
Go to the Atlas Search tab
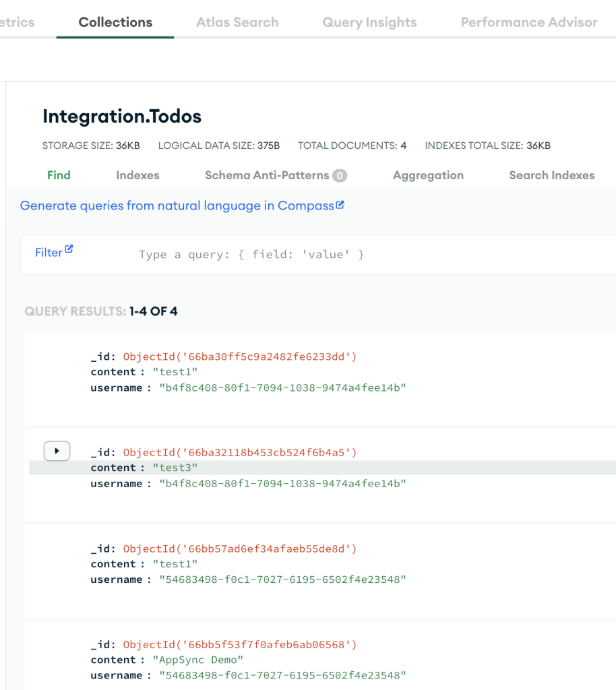pos(237,22)
